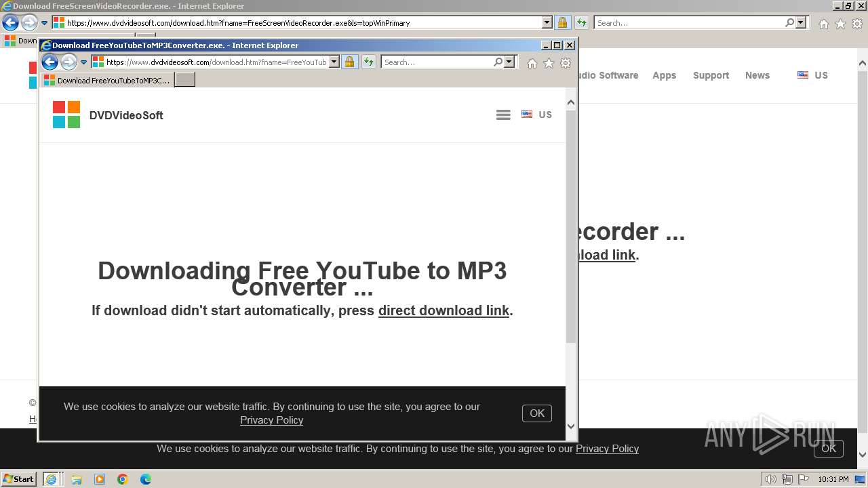
Task: Refresh the page in front IE window
Action: pyautogui.click(x=369, y=62)
